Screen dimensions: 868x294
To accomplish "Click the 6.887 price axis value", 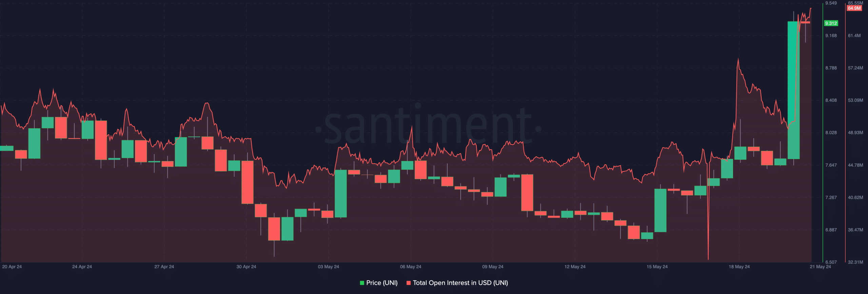I will tap(831, 230).
